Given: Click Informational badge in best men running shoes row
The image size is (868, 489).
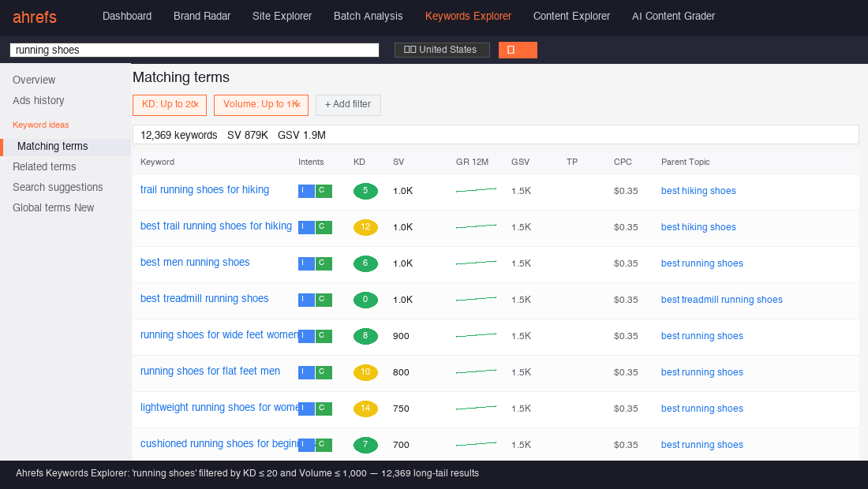Looking at the screenshot, I should point(306,264).
